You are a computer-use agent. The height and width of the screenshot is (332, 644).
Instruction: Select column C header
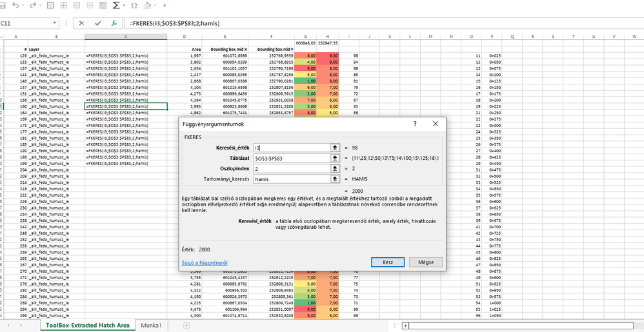[x=126, y=37]
